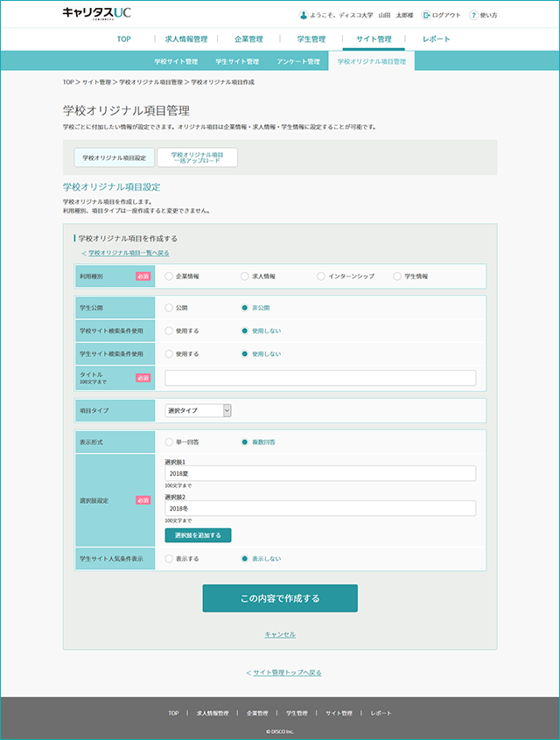Select 表示する for 学生サイト人気条件表示

point(169,559)
